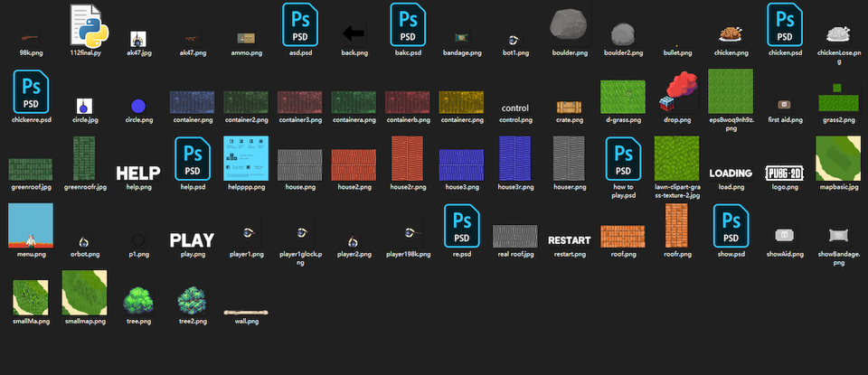
Task: Select the greenroofr.jpg file
Action: click(84, 159)
